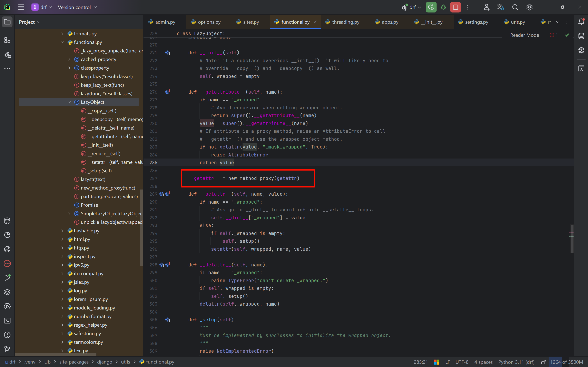
Task: Click the Rerun 'drf' green button
Action: point(431,7)
